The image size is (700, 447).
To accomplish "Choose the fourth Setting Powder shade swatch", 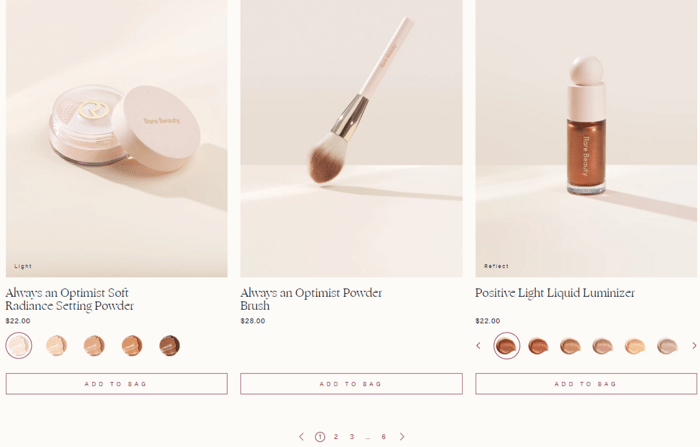I will pos(132,345).
